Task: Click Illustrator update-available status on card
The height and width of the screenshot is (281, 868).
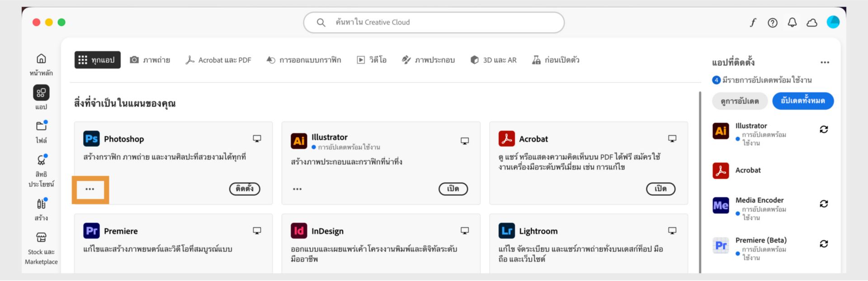Action: tap(346, 147)
